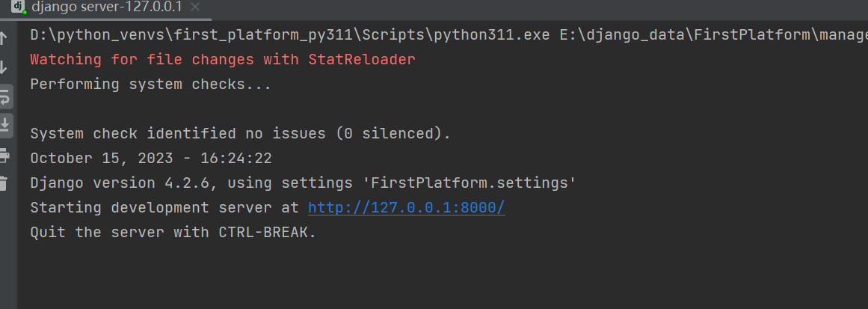Click the Starting development server at text
This screenshot has height=309, width=868.
click(164, 208)
